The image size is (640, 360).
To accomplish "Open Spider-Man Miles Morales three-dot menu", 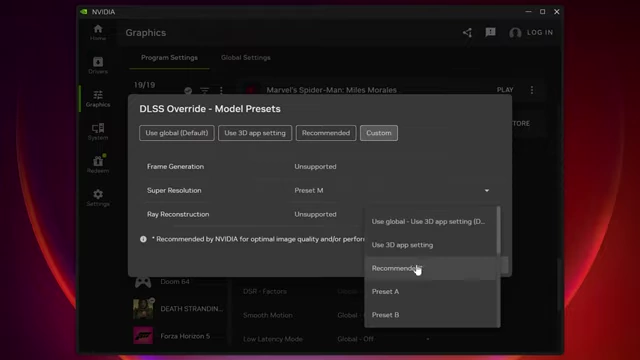I will point(531,90).
